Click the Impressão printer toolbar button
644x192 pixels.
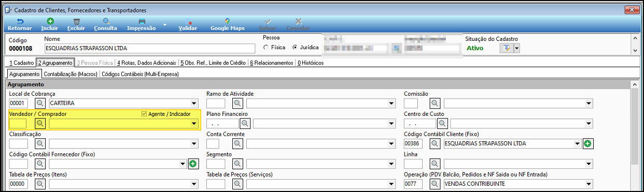141,24
